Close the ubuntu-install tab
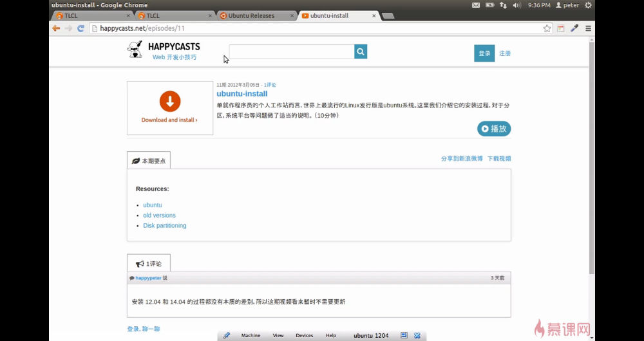 pyautogui.click(x=374, y=15)
